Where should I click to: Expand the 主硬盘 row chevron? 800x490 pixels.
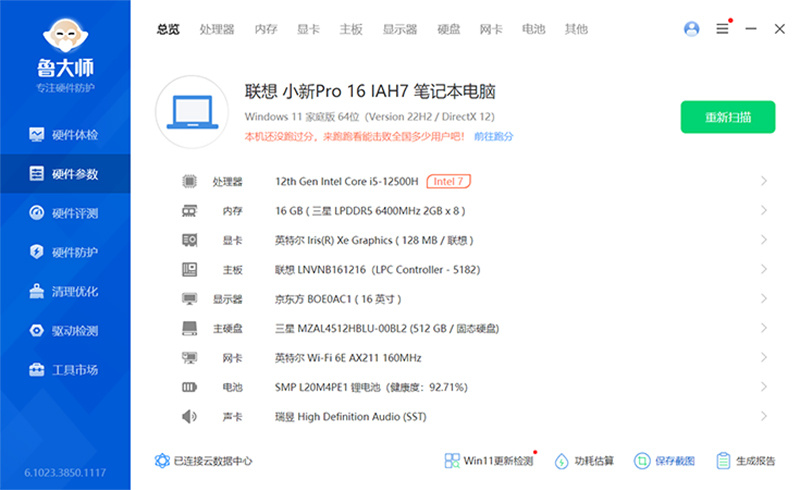click(764, 328)
